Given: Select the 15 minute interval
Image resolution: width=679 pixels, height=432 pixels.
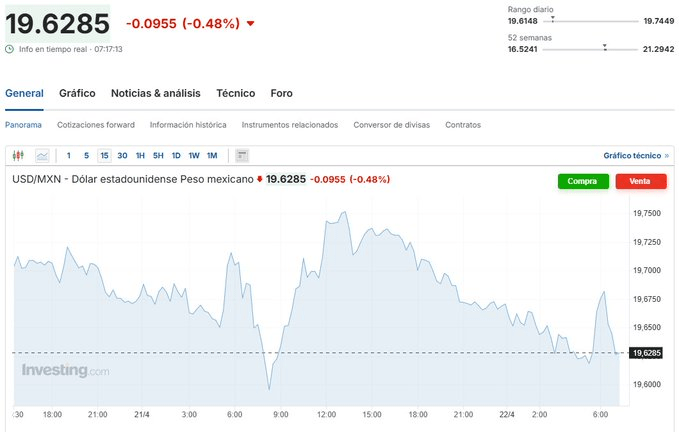Looking at the screenshot, I should 104,155.
